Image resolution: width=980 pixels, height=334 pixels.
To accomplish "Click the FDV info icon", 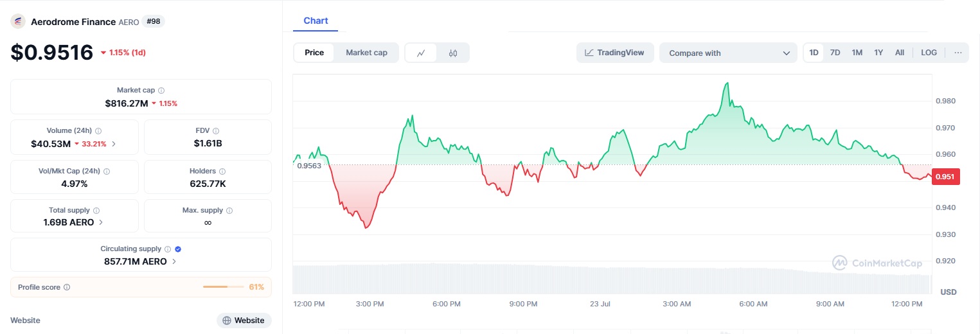I will pos(216,130).
